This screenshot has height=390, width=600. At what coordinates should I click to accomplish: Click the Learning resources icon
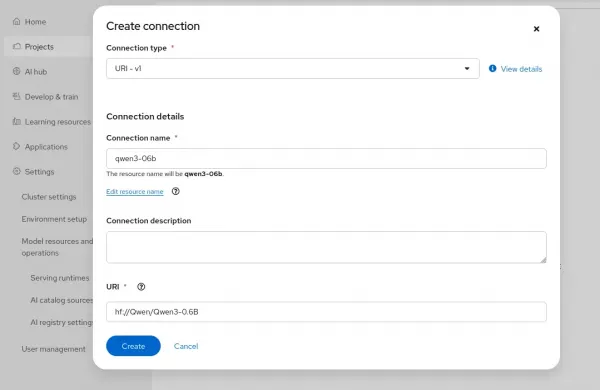(16, 122)
